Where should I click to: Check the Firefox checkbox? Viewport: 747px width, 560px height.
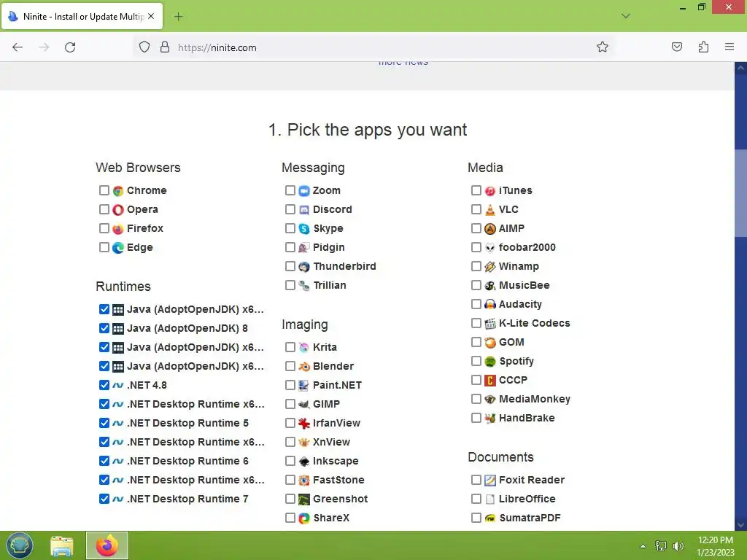(104, 228)
